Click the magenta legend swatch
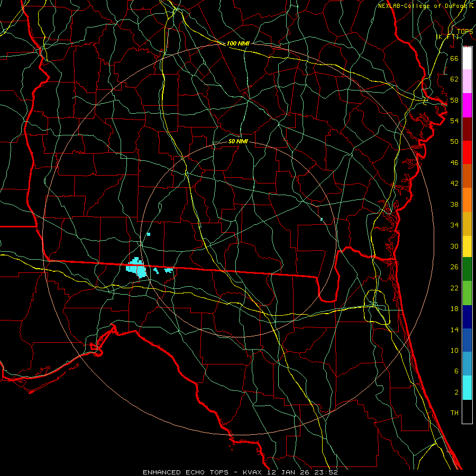The height and width of the screenshot is (476, 476). [467, 105]
